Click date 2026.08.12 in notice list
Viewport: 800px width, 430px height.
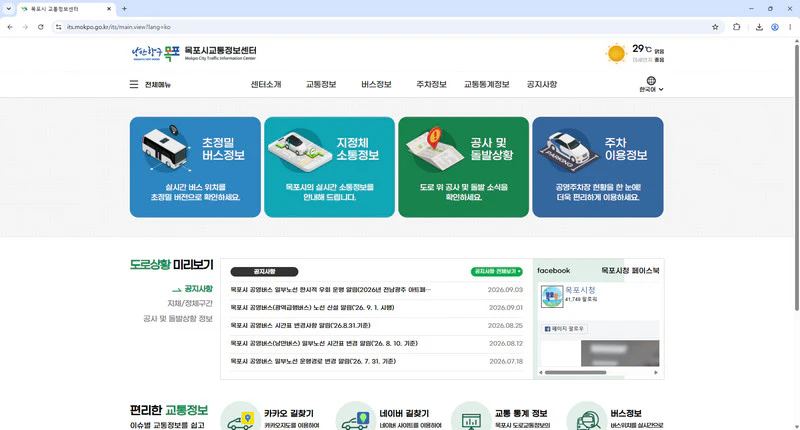[x=506, y=343]
